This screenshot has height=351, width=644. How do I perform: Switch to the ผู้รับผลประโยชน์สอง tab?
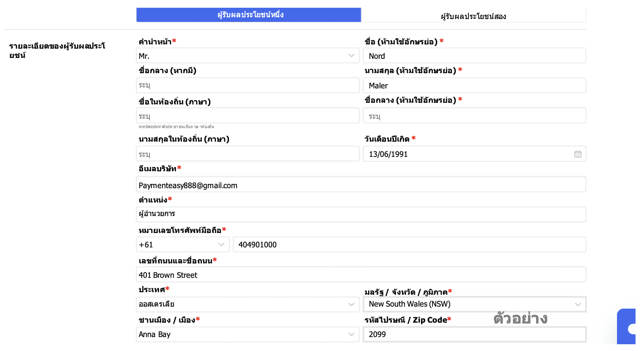coord(473,15)
